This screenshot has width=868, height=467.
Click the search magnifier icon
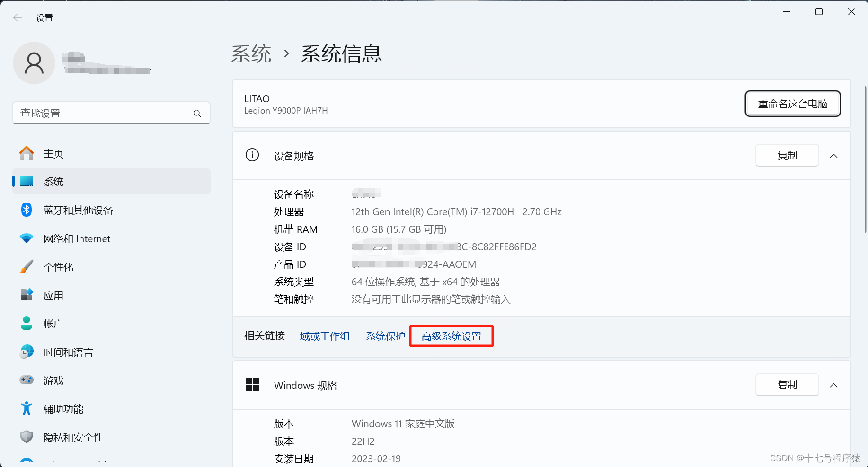[x=197, y=114]
